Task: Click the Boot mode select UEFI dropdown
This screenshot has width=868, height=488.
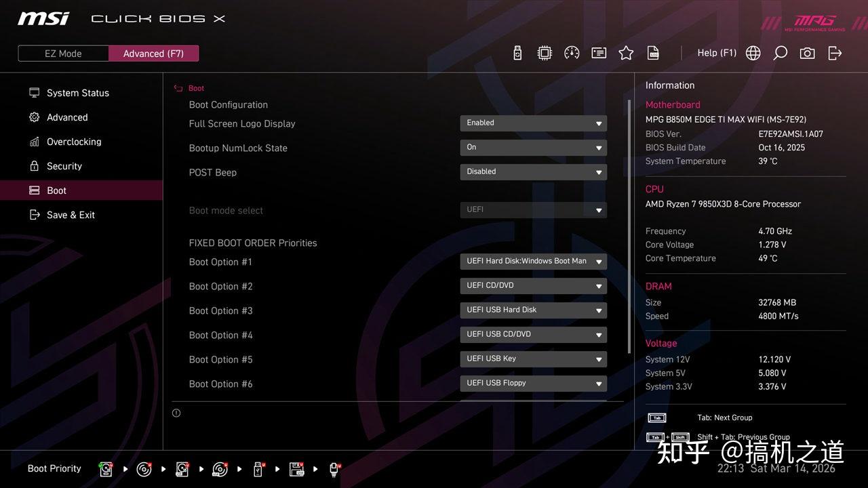Action: 533,210
